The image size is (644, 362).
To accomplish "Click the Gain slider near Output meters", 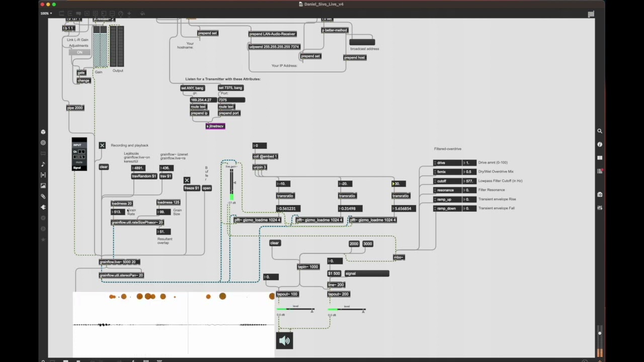I will (100, 47).
